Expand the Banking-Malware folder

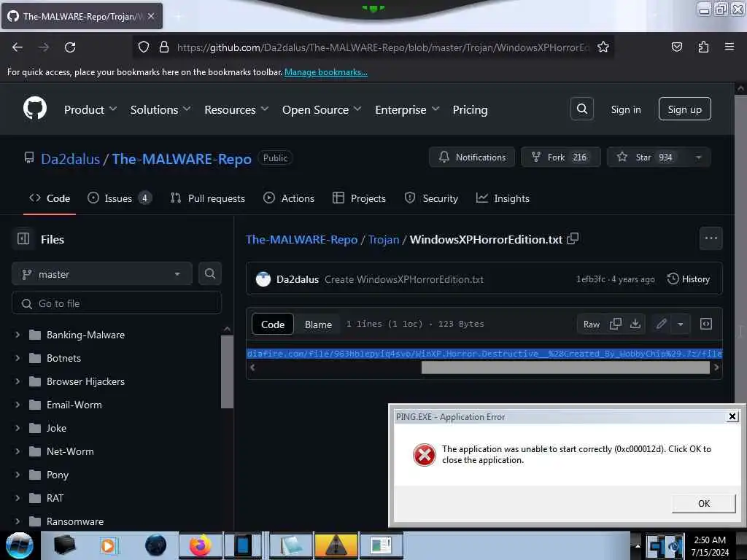pyautogui.click(x=18, y=335)
